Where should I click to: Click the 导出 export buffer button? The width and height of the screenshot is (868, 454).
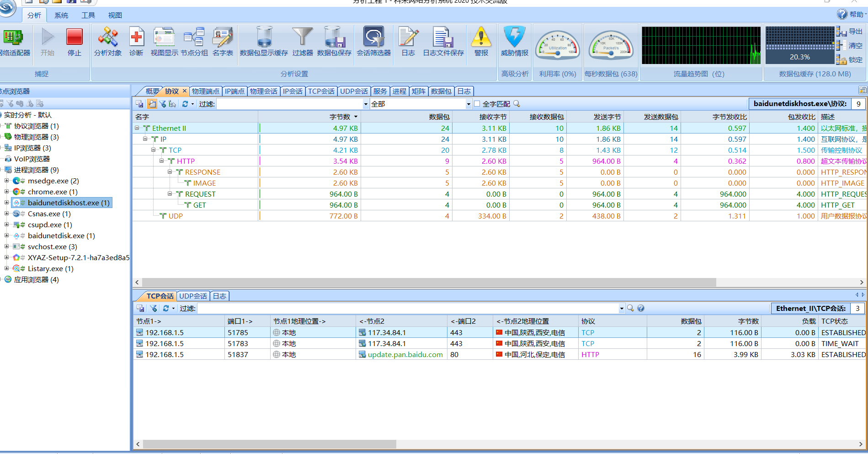pos(850,32)
